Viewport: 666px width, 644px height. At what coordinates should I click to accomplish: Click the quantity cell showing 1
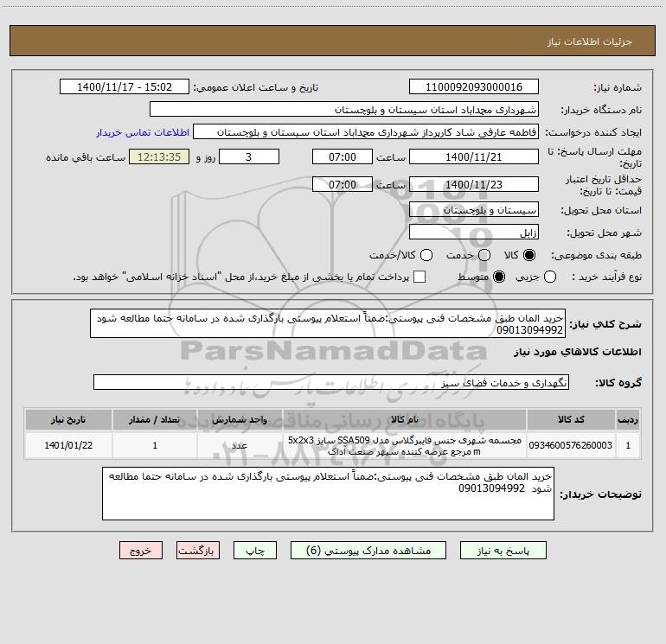point(155,445)
